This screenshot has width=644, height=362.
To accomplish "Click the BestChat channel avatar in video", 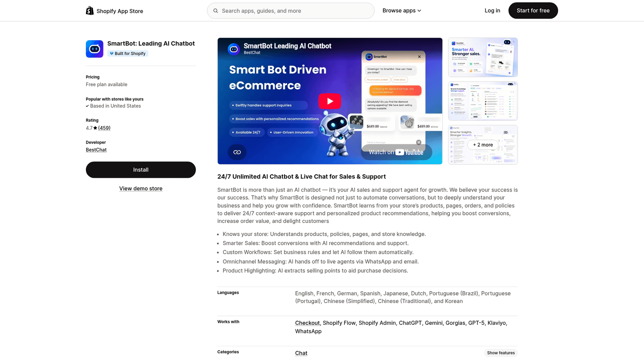I will (x=234, y=49).
